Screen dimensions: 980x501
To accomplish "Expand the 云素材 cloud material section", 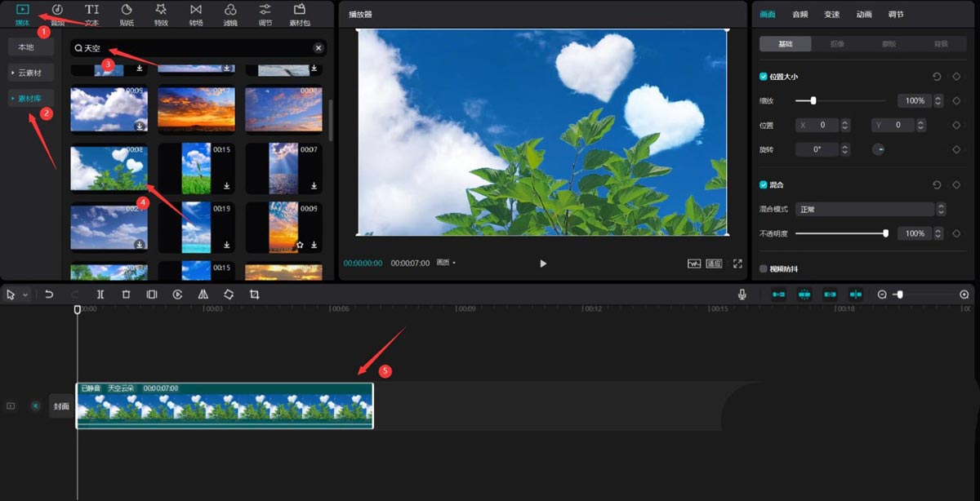I will (x=31, y=73).
